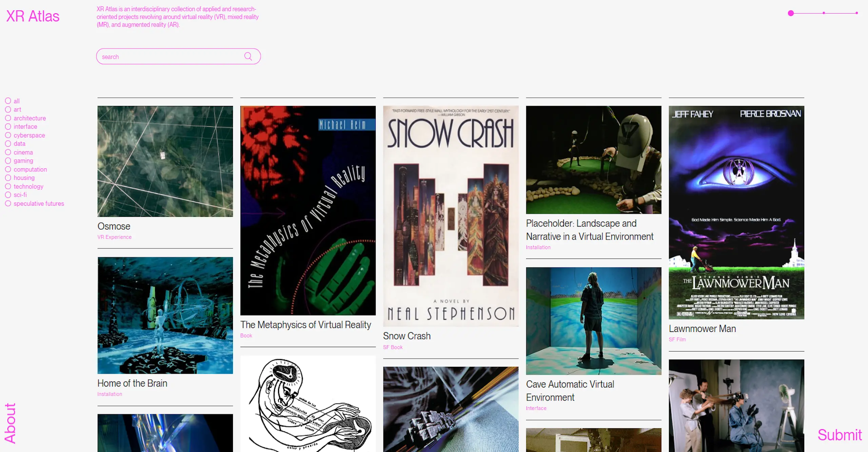Click the middle dot on size slider
The width and height of the screenshot is (868, 452).
(824, 13)
